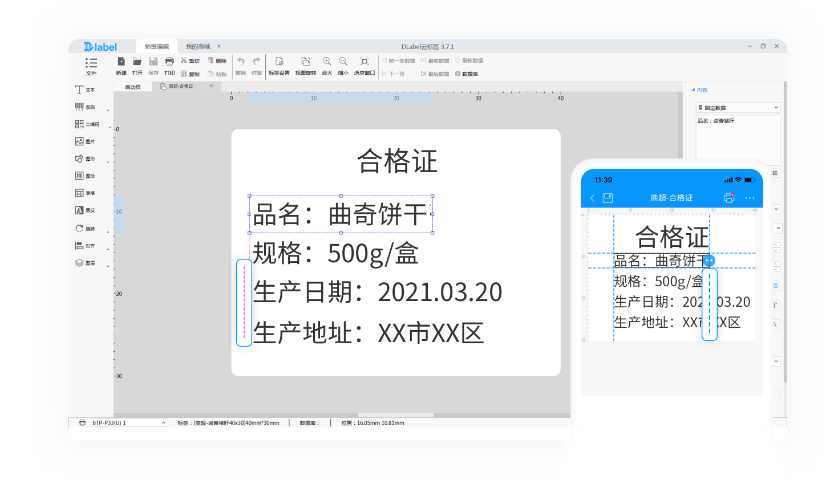Tap the phone app's three-dots menu

[750, 198]
